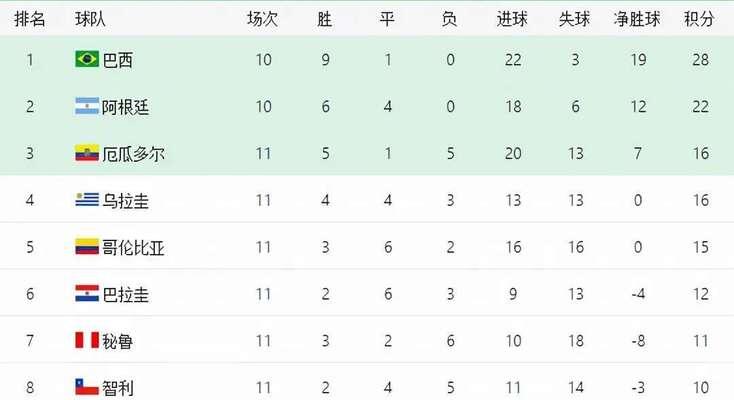This screenshot has width=734, height=400.
Task: Select the 积分 column header
Action: pyautogui.click(x=699, y=19)
